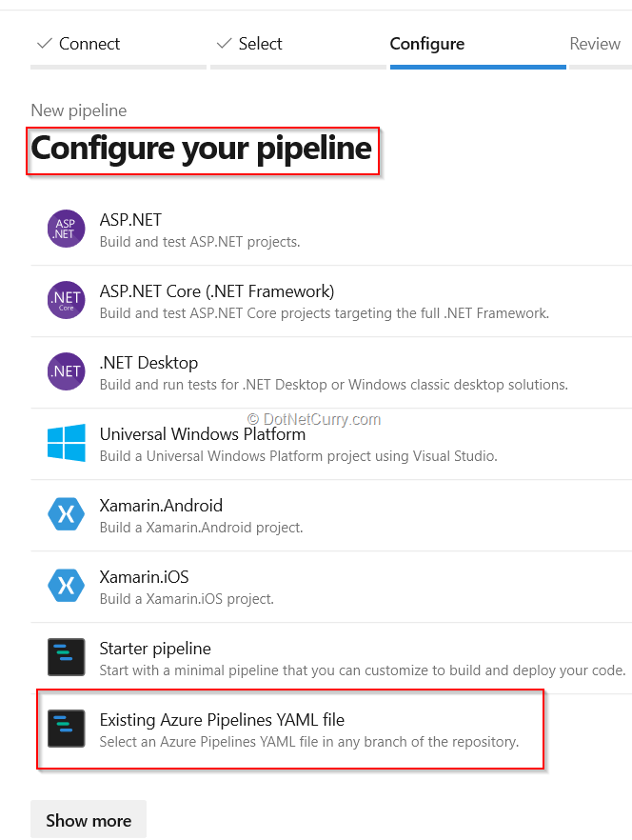The image size is (632, 840).
Task: Click the Xamarin.iOS template description text
Action: (187, 599)
